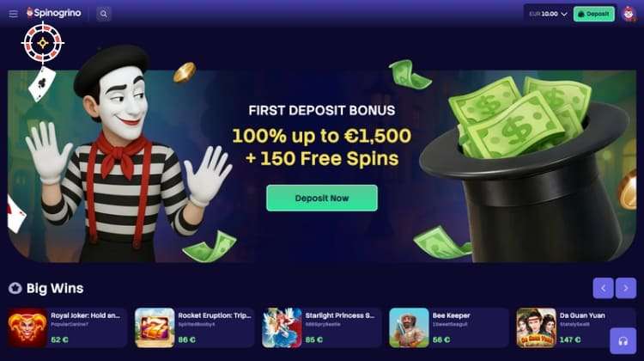This screenshot has width=644, height=361.
Task: Click the search magnifier icon
Action: click(104, 14)
